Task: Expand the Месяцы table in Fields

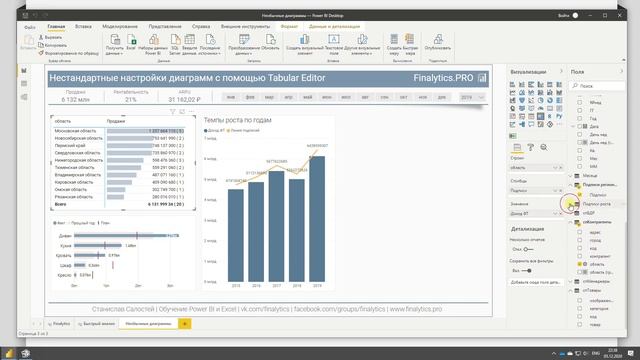Action: (571, 176)
